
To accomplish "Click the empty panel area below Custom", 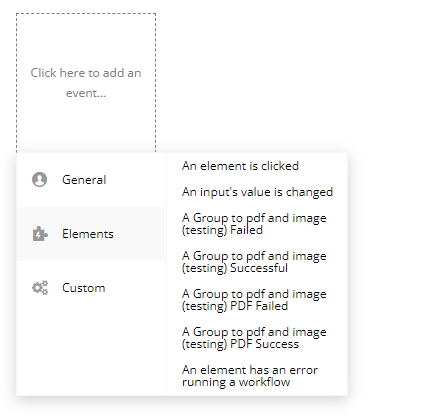I will [x=91, y=355].
